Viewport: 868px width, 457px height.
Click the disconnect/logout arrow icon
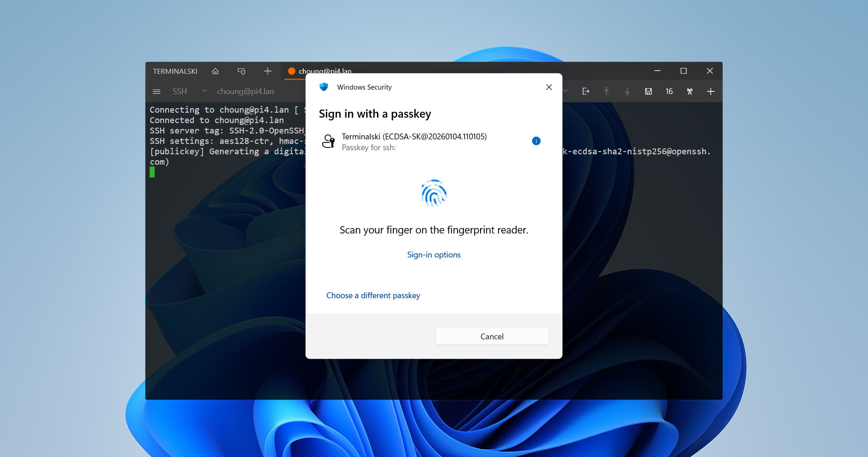pos(586,91)
